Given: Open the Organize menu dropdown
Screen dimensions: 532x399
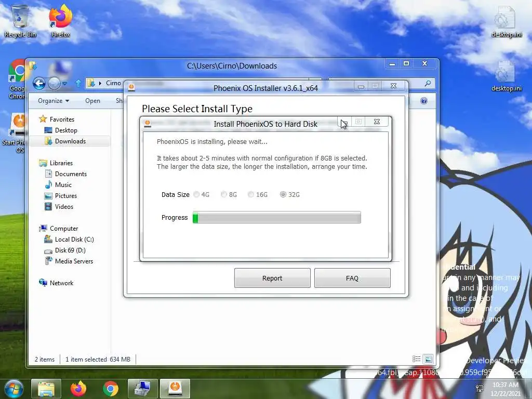Looking at the screenshot, I should click(x=54, y=101).
